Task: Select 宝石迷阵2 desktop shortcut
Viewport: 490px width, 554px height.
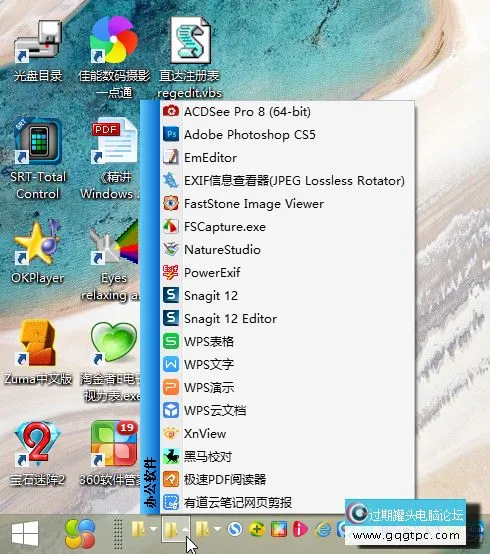Action: click(38, 454)
